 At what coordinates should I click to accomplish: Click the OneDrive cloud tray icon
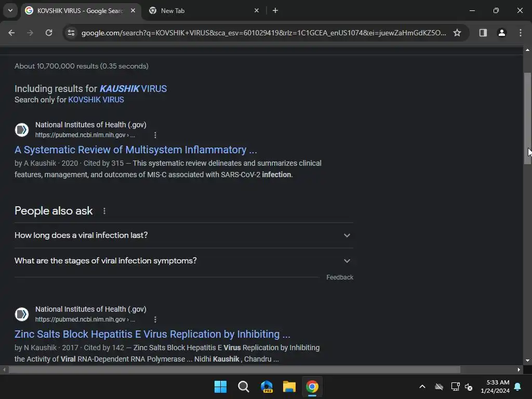click(x=438, y=387)
